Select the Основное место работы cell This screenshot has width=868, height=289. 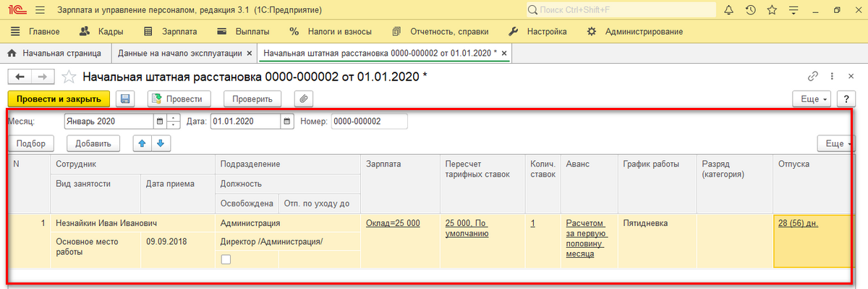tap(95, 250)
